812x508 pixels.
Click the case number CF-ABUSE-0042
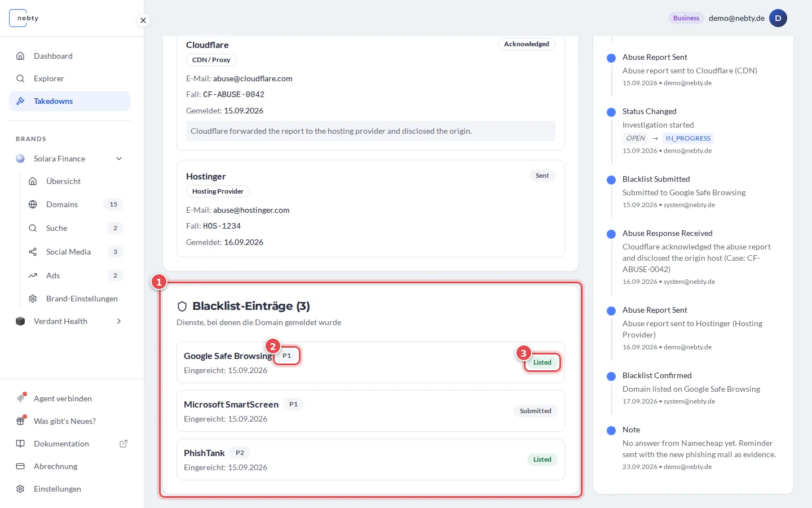pos(233,94)
